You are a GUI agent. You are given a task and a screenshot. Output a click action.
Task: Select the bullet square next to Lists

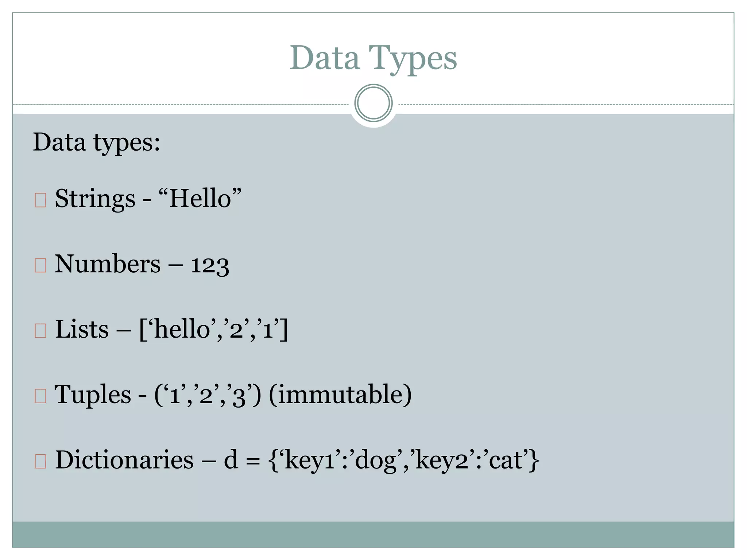(x=40, y=331)
